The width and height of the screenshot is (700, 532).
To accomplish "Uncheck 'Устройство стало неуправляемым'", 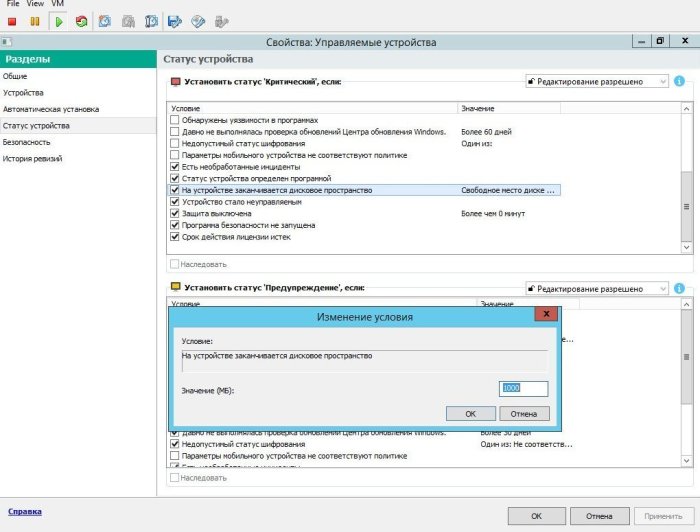I will coord(175,202).
